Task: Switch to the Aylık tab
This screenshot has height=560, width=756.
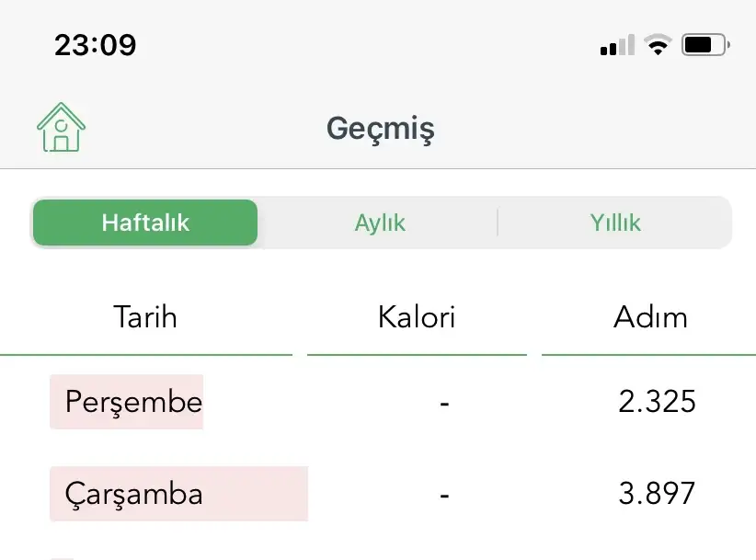Action: coord(380,223)
